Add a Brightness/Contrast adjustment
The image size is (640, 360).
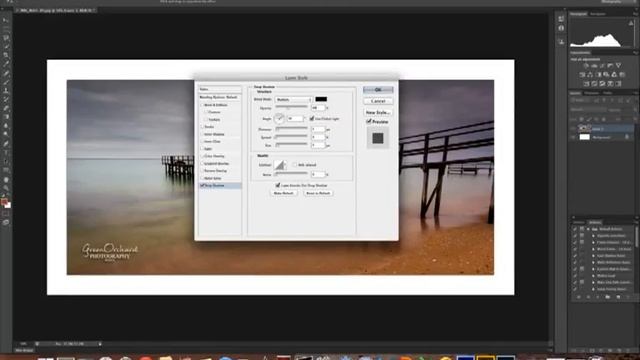[x=586, y=66]
